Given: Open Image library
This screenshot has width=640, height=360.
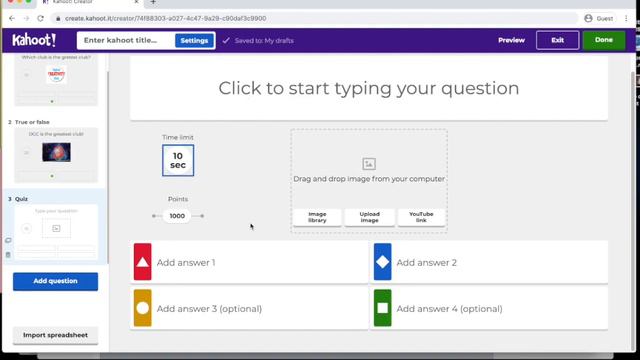Looking at the screenshot, I should [317, 217].
